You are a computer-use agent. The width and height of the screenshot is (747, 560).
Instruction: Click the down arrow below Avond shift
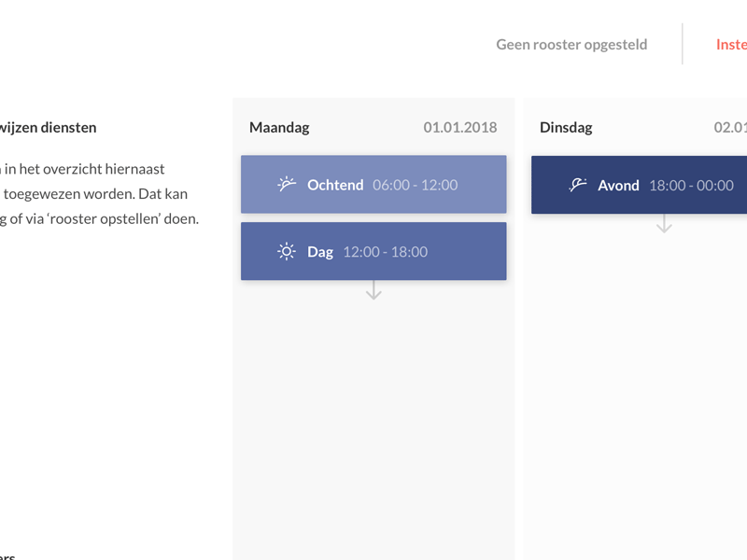pyautogui.click(x=664, y=223)
